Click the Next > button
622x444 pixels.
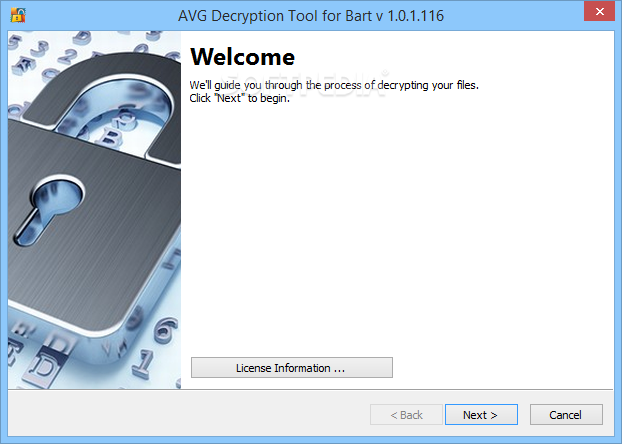[481, 415]
